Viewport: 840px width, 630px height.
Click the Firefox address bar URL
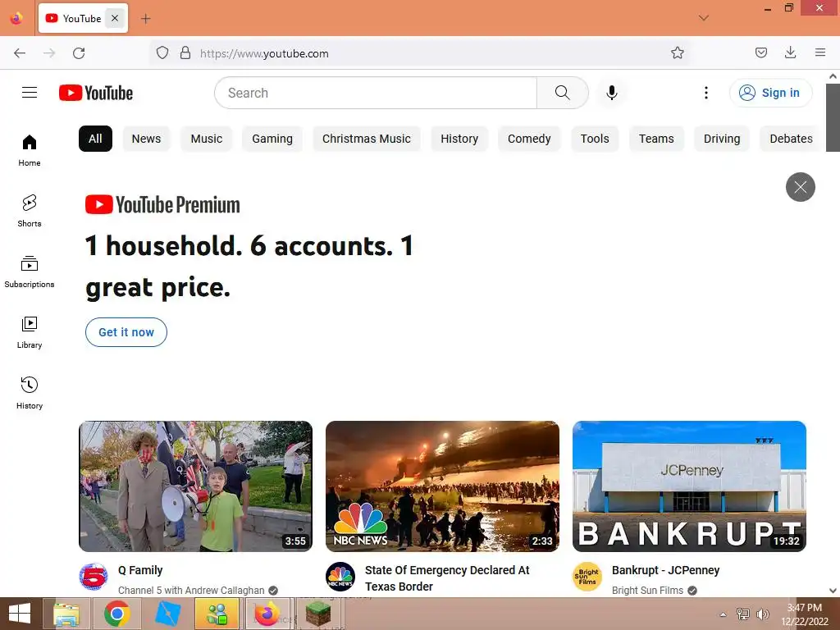coord(264,53)
